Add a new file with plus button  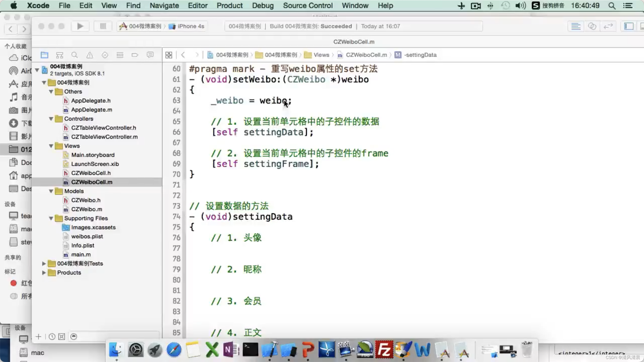(38, 336)
